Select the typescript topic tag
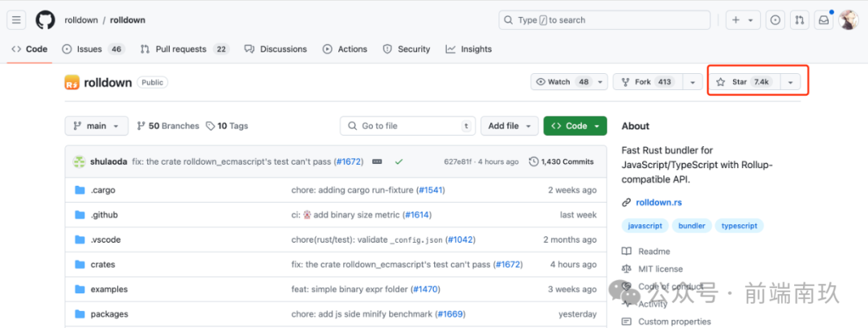The image size is (868, 328). coord(739,226)
